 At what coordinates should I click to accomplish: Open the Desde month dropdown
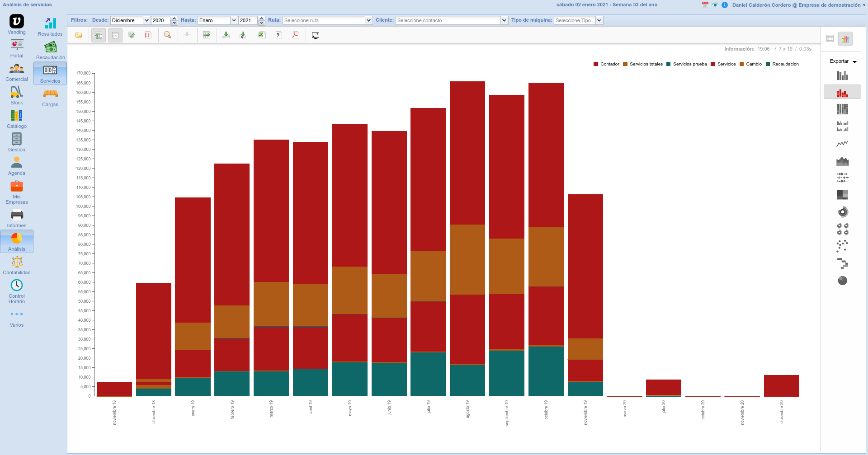[146, 20]
